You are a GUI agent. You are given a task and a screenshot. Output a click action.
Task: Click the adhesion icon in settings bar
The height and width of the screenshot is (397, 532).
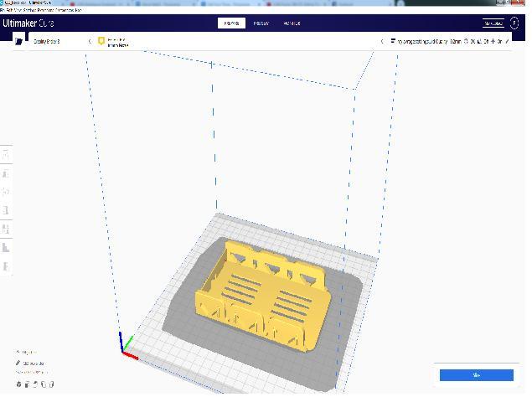(493, 41)
